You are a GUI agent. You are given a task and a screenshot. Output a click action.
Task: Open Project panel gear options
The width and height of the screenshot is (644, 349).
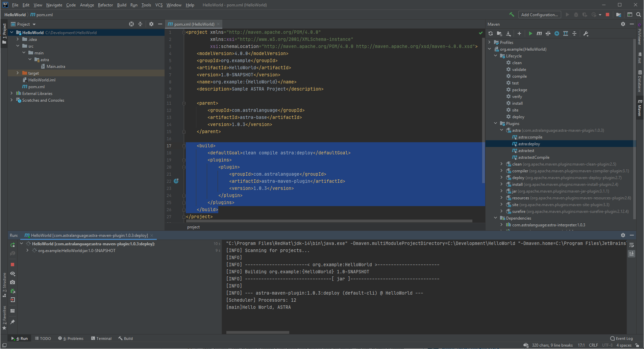(151, 24)
